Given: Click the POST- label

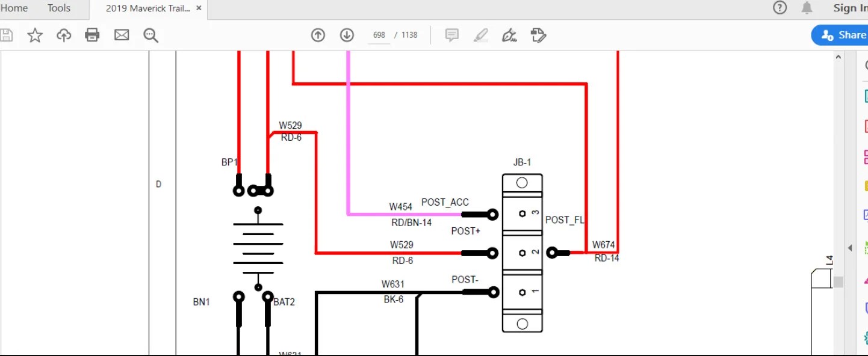Looking at the screenshot, I should pyautogui.click(x=465, y=280).
